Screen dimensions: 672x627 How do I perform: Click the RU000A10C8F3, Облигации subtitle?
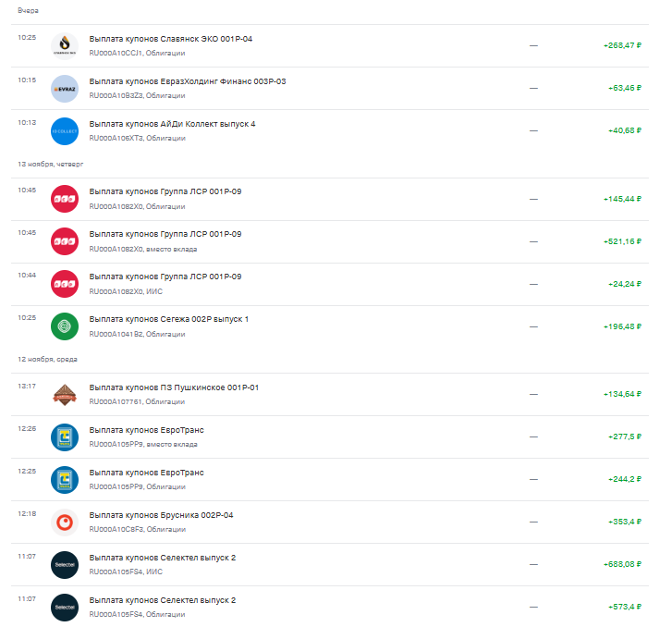click(137, 529)
